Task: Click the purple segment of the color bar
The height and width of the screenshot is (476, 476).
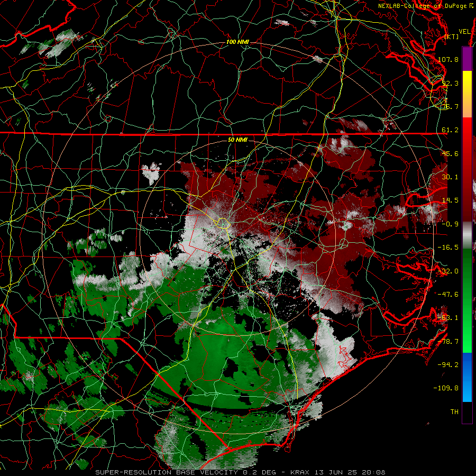Action: click(x=467, y=59)
